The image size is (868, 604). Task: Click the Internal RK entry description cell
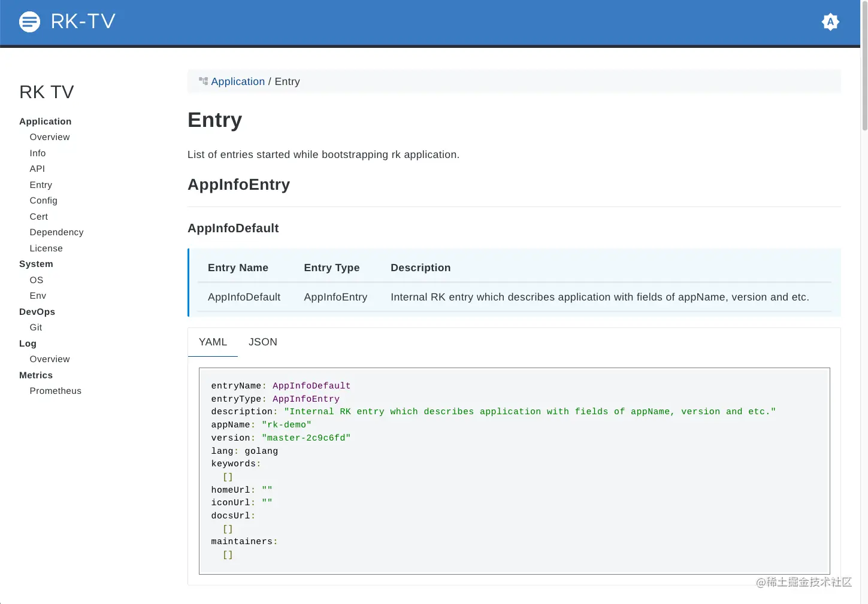(x=600, y=297)
